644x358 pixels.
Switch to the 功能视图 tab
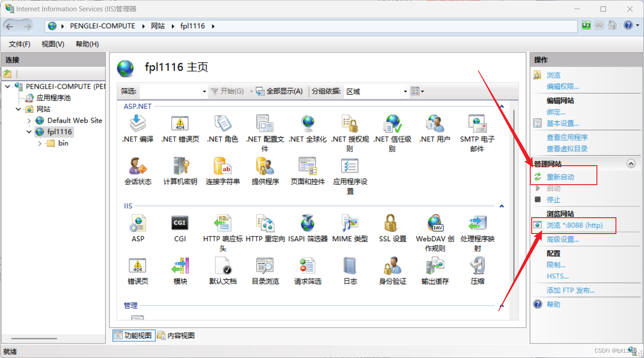pyautogui.click(x=134, y=335)
